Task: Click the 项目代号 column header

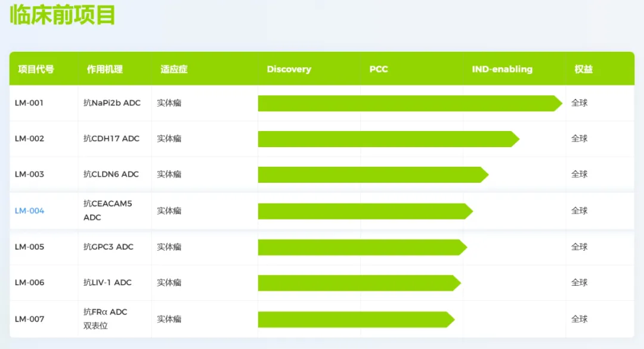Action: tap(36, 69)
